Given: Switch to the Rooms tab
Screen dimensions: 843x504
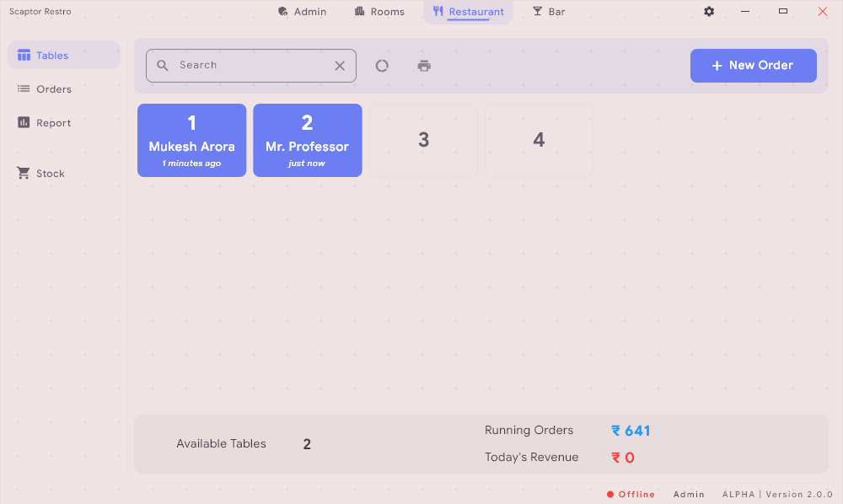Looking at the screenshot, I should click(x=379, y=12).
